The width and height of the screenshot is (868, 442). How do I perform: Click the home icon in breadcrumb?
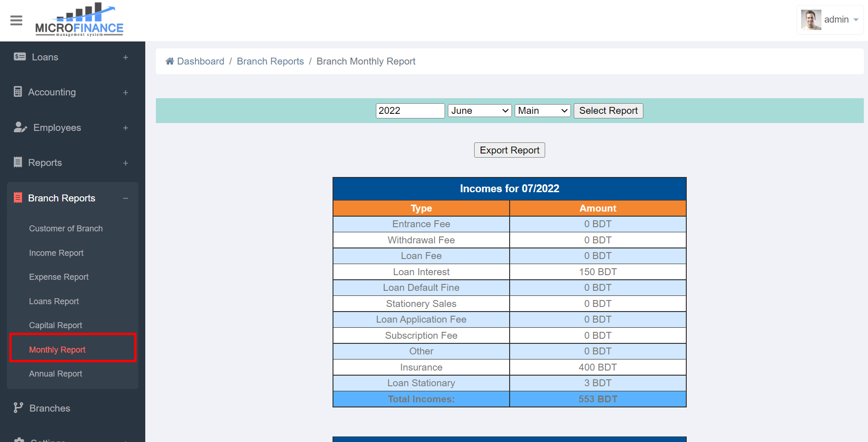[170, 61]
